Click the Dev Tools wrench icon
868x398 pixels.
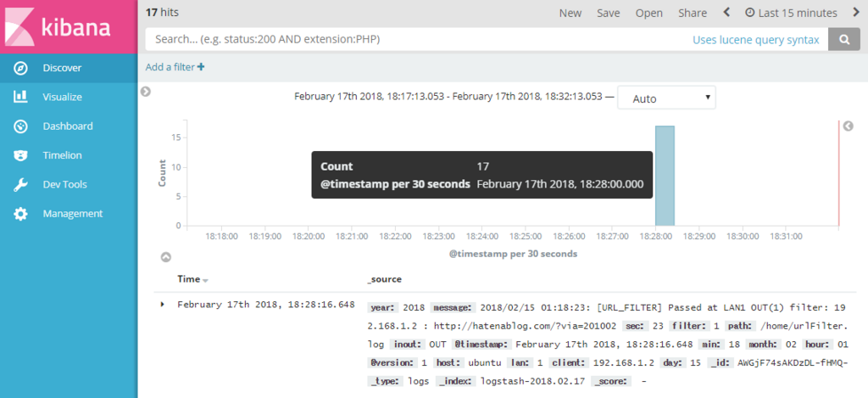(20, 185)
